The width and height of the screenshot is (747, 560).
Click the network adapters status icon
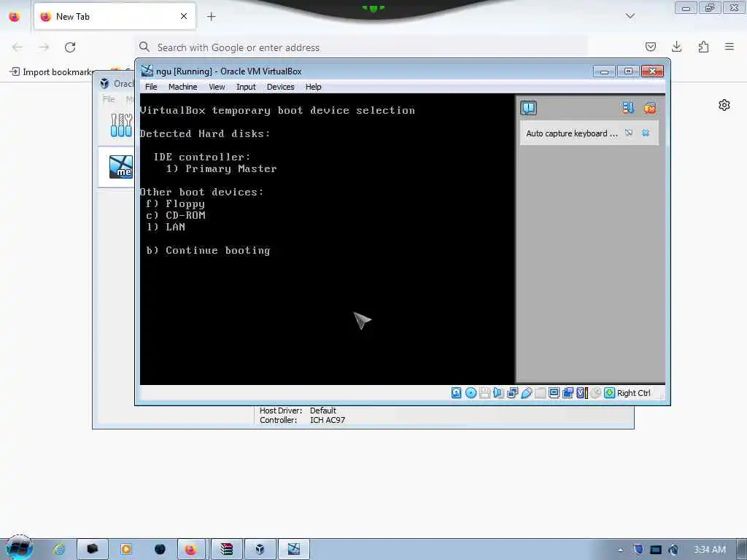click(x=513, y=393)
